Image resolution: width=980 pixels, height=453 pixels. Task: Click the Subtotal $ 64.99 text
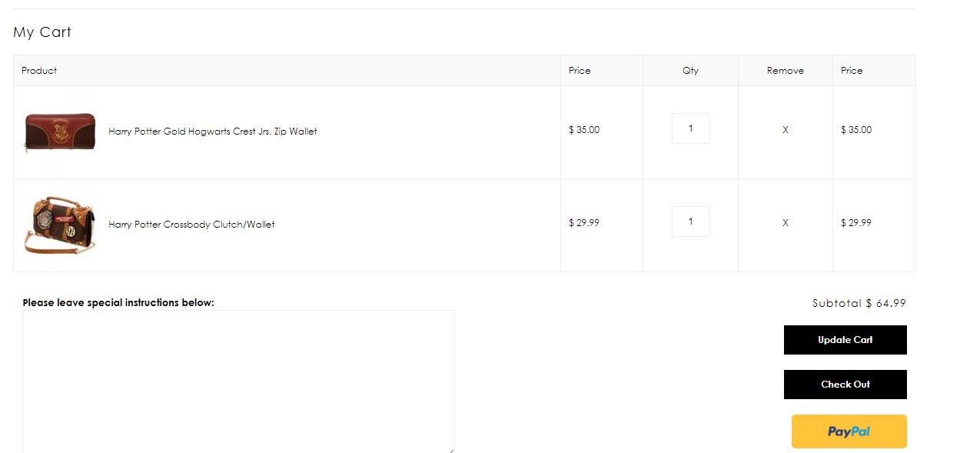(859, 303)
